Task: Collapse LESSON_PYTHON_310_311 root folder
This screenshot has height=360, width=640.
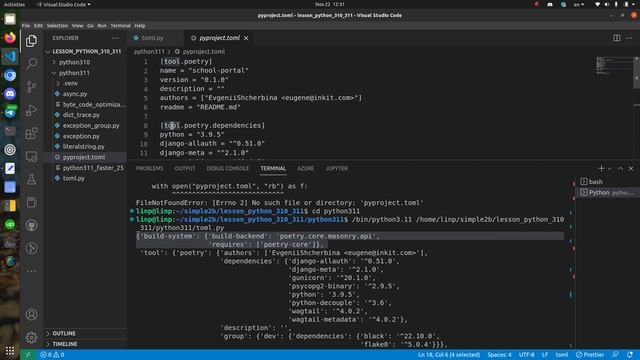Action: pyautogui.click(x=87, y=51)
